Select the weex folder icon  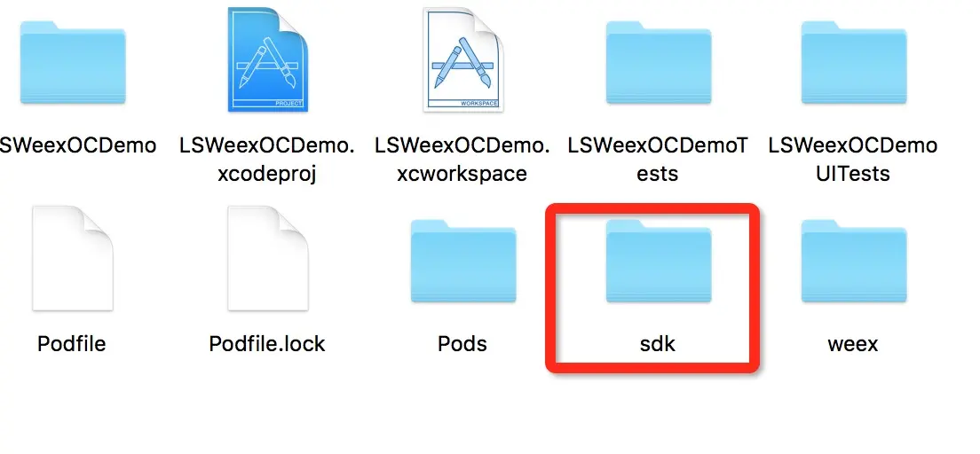point(853,261)
